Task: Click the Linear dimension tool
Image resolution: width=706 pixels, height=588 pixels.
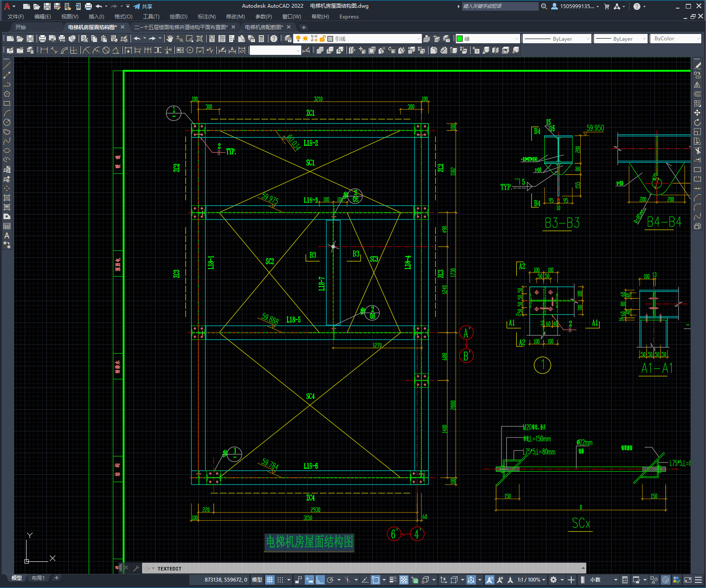Action: 44,50
